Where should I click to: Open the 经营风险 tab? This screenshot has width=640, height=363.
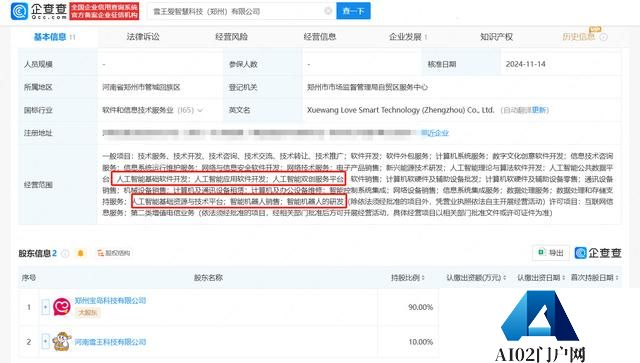[x=231, y=37]
